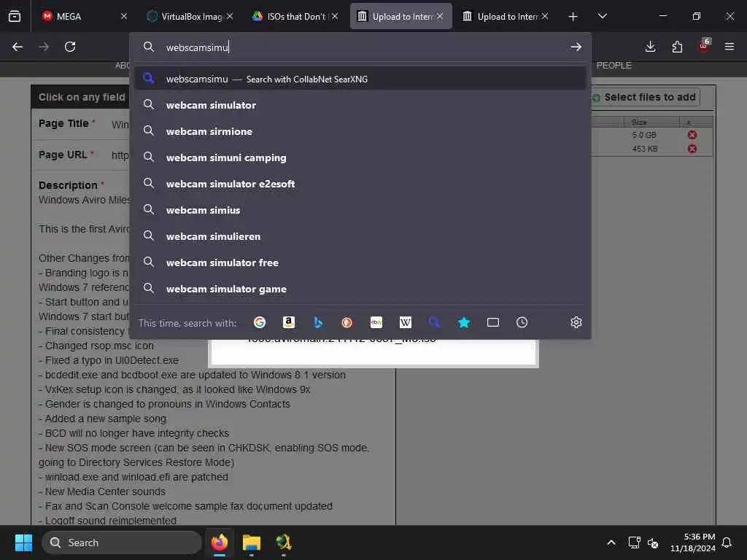Viewport: 747px width, 560px height.
Task: Choose the 'webcam simuni camping' suggestion
Action: click(x=360, y=157)
